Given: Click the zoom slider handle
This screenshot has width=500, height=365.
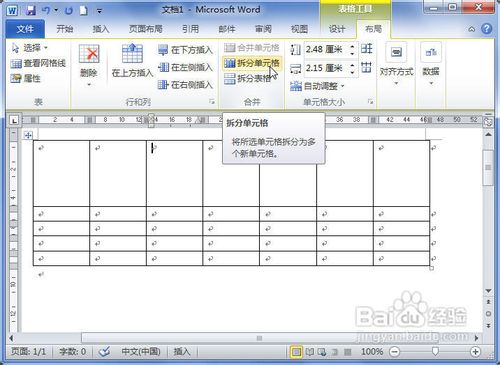Looking at the screenshot, I should [x=435, y=351].
